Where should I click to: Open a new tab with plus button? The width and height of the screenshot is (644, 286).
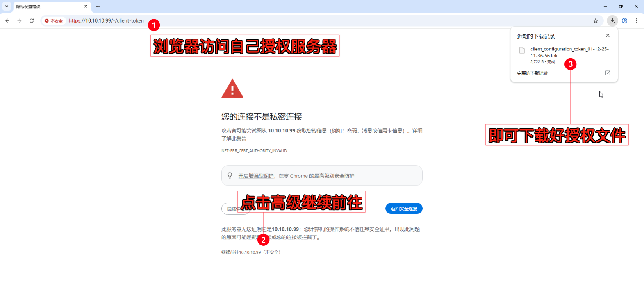coord(98,7)
